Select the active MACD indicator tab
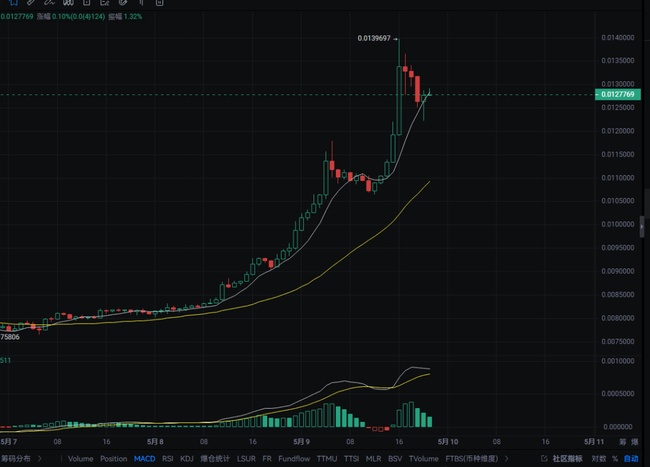 (144, 459)
